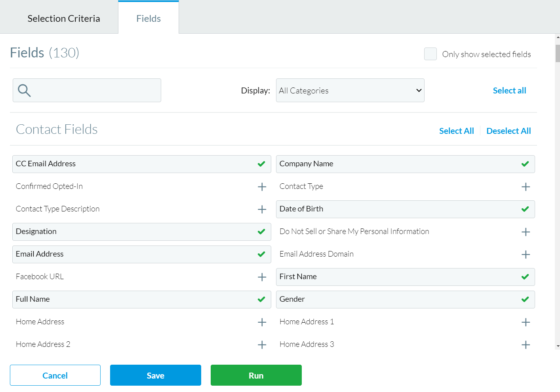
Task: Uncheck the Full Name field
Action: (x=262, y=299)
